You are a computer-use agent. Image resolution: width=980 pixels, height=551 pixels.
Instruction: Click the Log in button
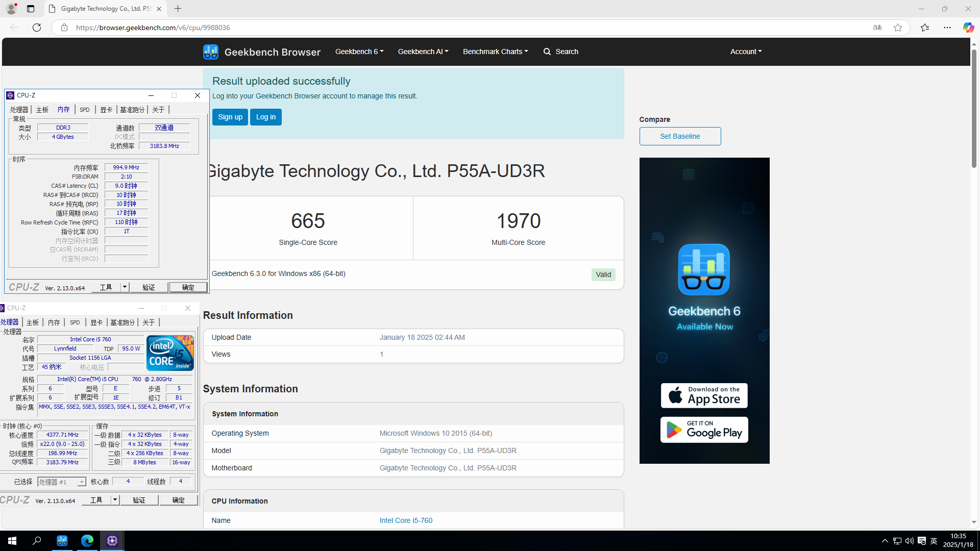click(266, 117)
